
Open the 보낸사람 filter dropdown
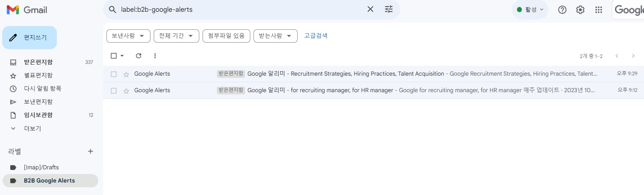click(x=128, y=36)
